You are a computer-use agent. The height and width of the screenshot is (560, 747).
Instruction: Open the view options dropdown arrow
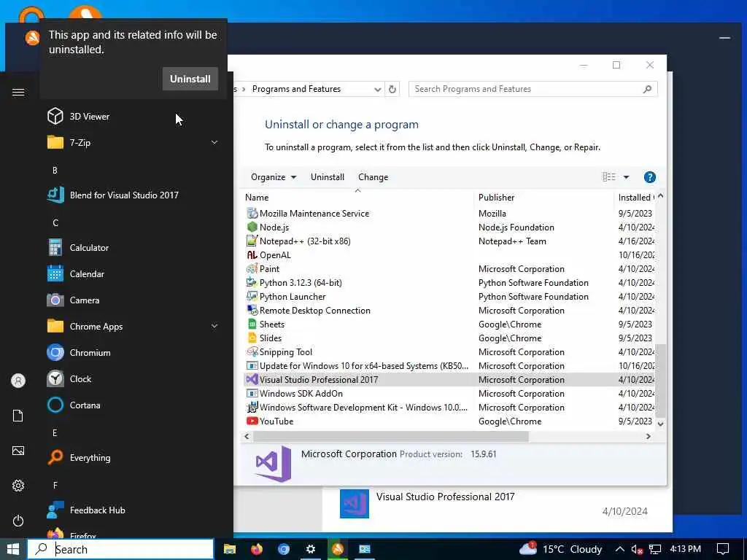point(626,177)
